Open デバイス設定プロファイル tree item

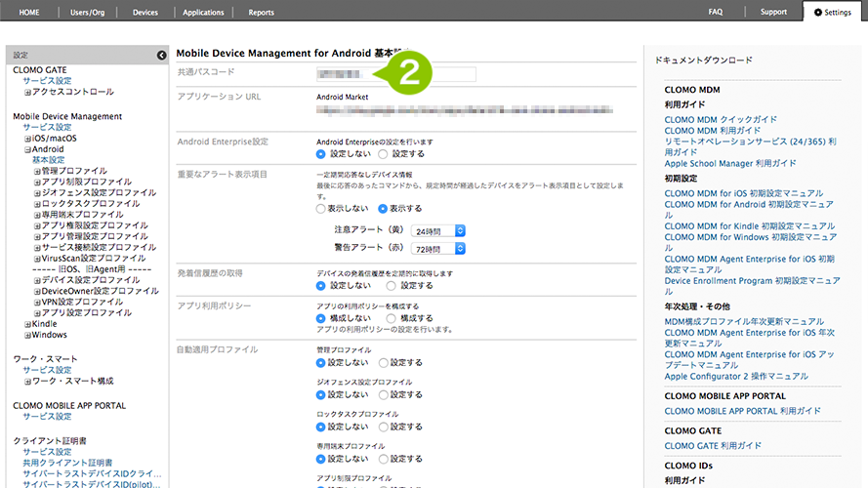91,280
